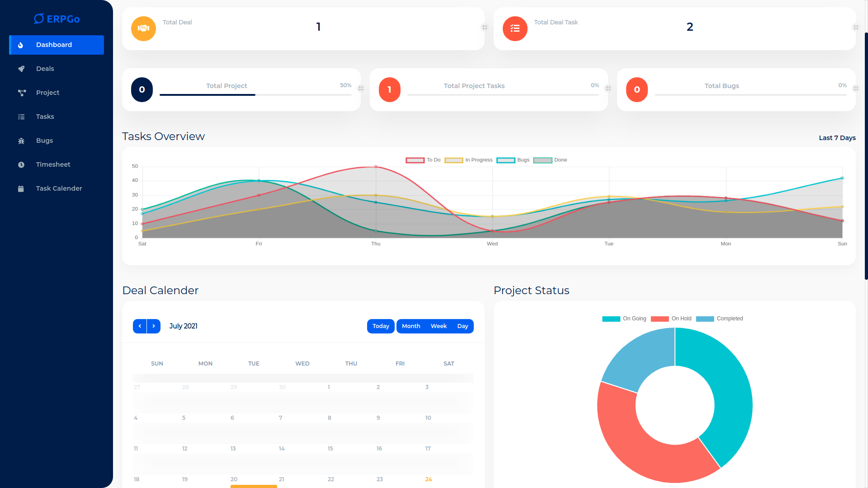Switch calendar to Week view
The width and height of the screenshot is (868, 488).
[439, 326]
